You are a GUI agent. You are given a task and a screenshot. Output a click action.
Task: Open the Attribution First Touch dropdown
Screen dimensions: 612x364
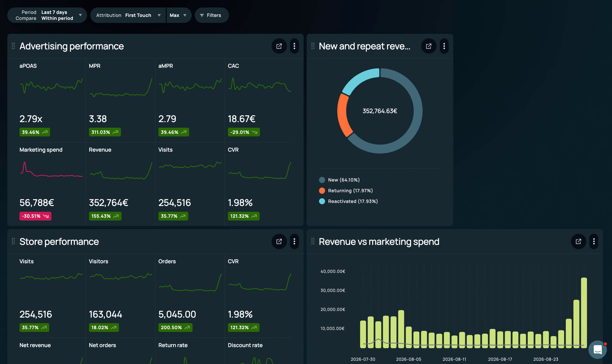(x=128, y=15)
